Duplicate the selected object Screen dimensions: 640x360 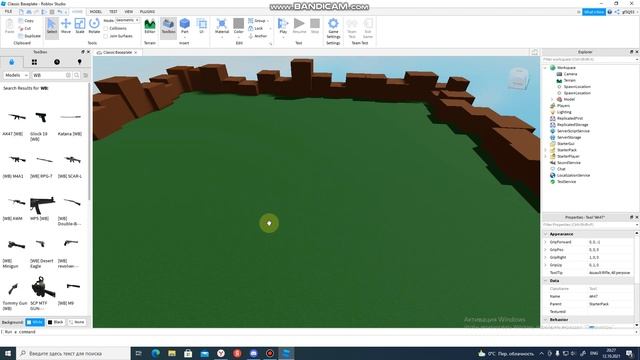tap(29, 36)
